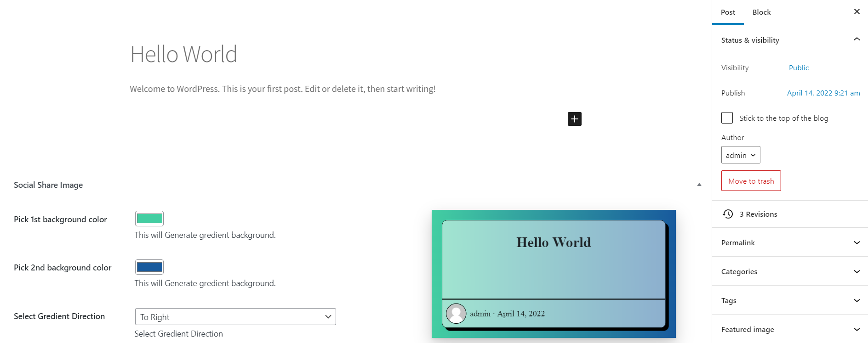Open the admin author dropdown
This screenshot has width=868, height=343.
point(741,155)
